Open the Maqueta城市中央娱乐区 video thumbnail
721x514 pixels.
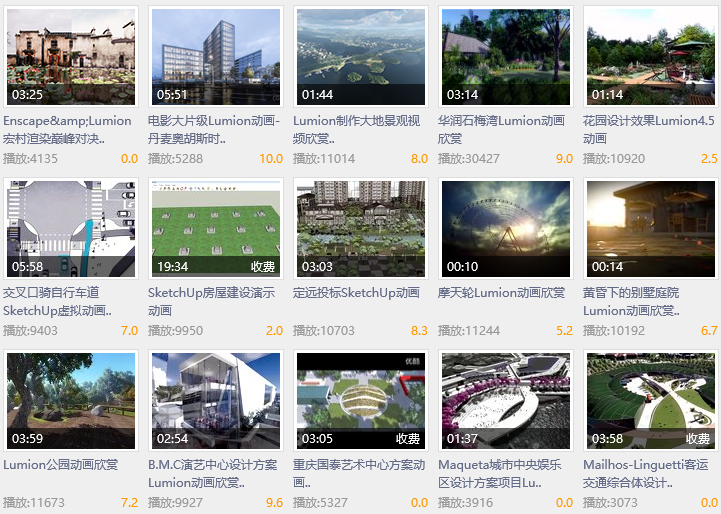click(x=506, y=400)
